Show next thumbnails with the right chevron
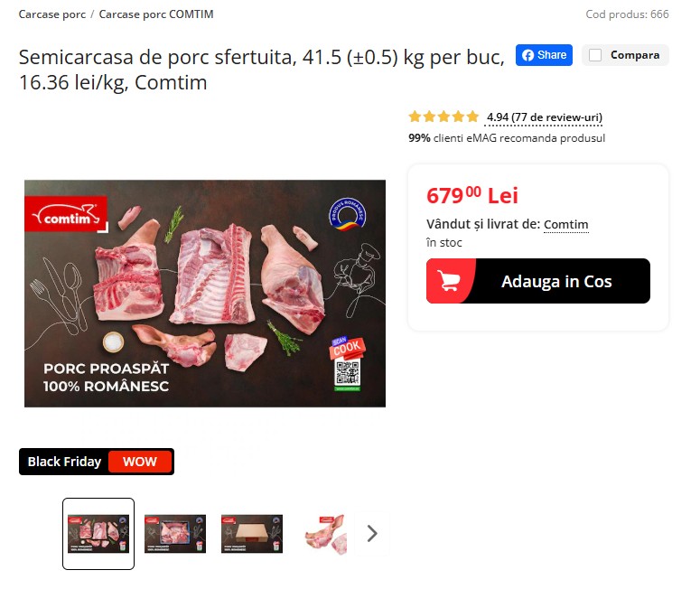Image resolution: width=700 pixels, height=589 pixels. tap(372, 534)
